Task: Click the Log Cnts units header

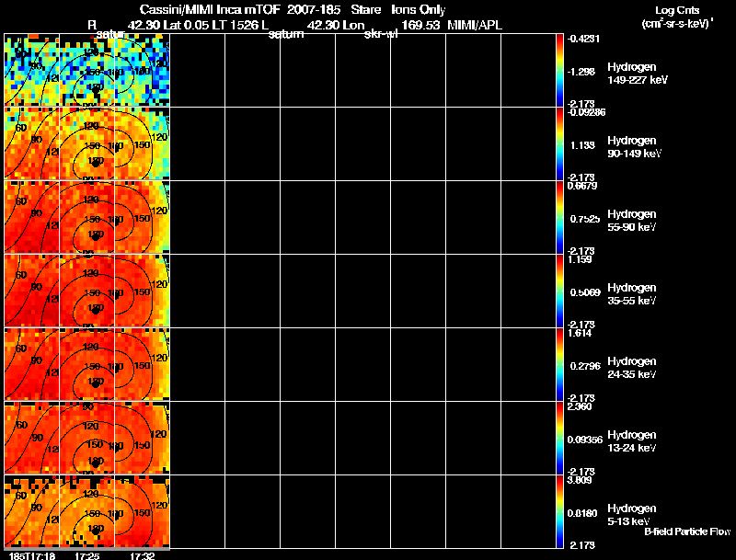Action: pyautogui.click(x=677, y=17)
